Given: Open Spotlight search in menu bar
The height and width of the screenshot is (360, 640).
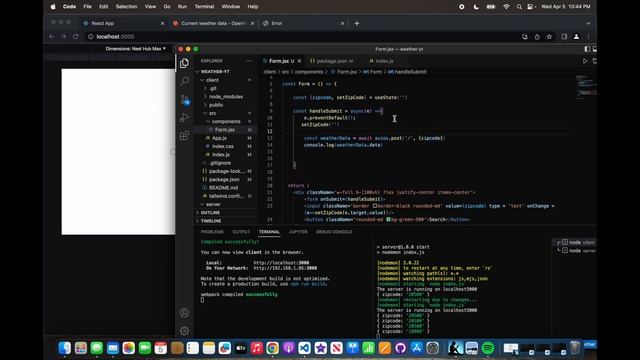Looking at the screenshot, I should (519, 7).
